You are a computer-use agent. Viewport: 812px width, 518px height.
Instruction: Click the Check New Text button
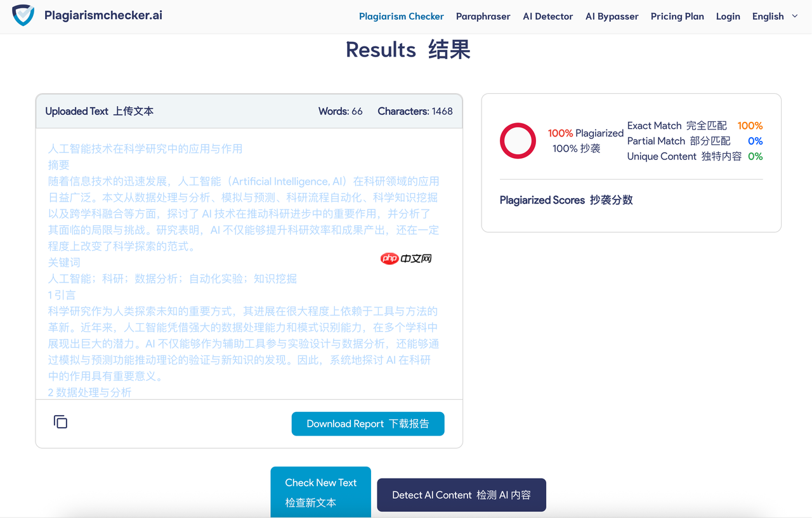pos(320,492)
